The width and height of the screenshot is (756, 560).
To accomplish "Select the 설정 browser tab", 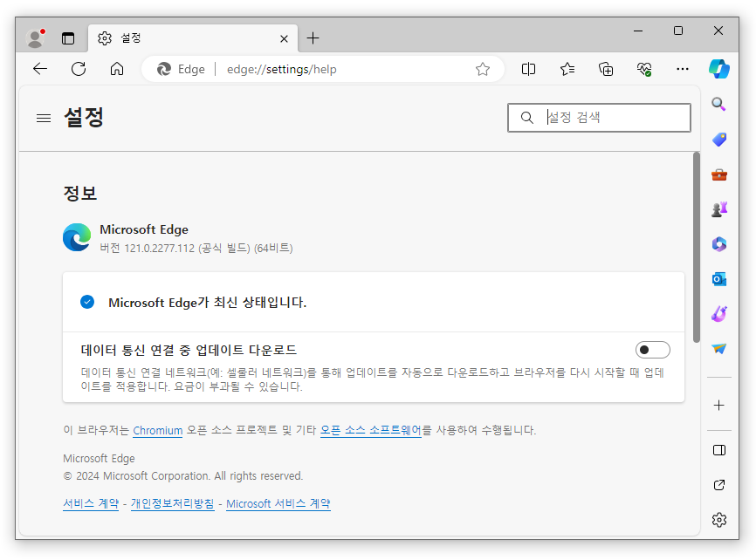I will point(192,38).
